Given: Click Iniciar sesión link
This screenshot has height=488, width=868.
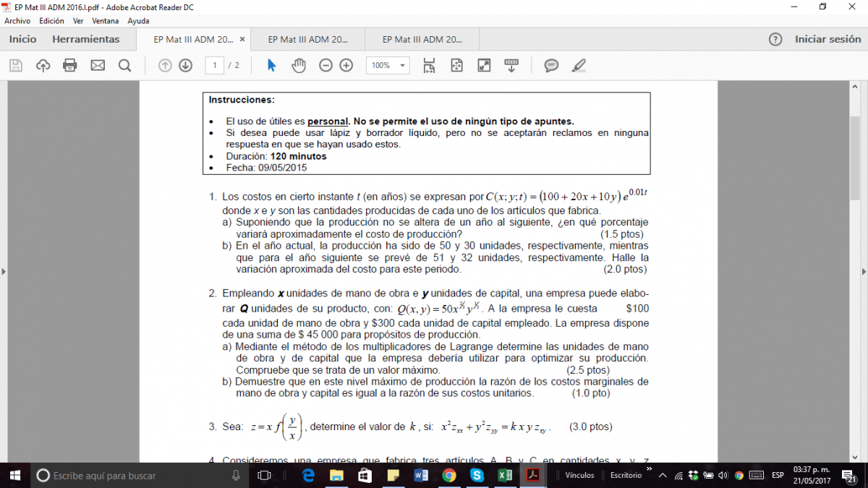Looking at the screenshot, I should (x=827, y=39).
